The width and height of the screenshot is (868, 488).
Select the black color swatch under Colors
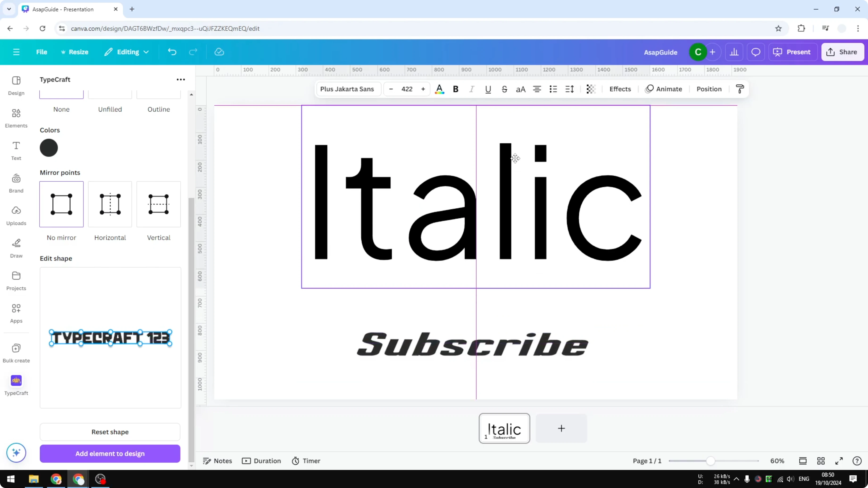(49, 148)
